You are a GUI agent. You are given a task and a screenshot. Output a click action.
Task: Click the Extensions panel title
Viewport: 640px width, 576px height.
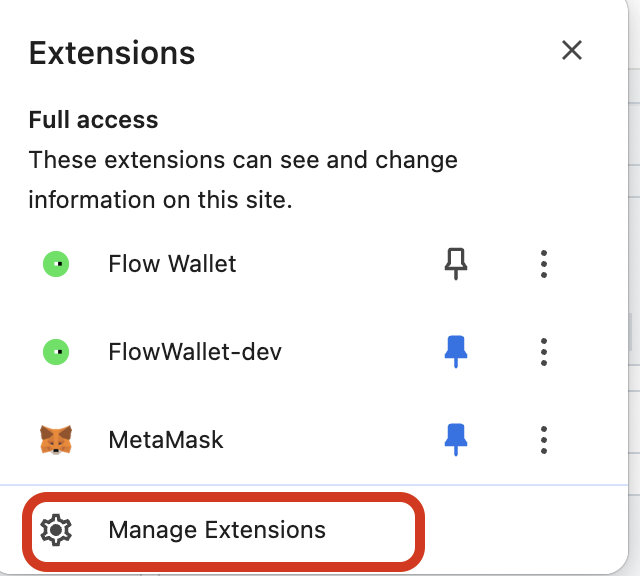click(112, 52)
